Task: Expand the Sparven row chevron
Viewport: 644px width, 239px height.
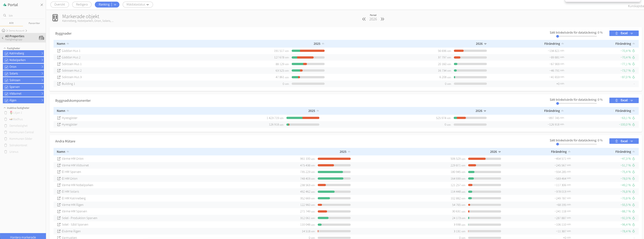Action: [42, 87]
